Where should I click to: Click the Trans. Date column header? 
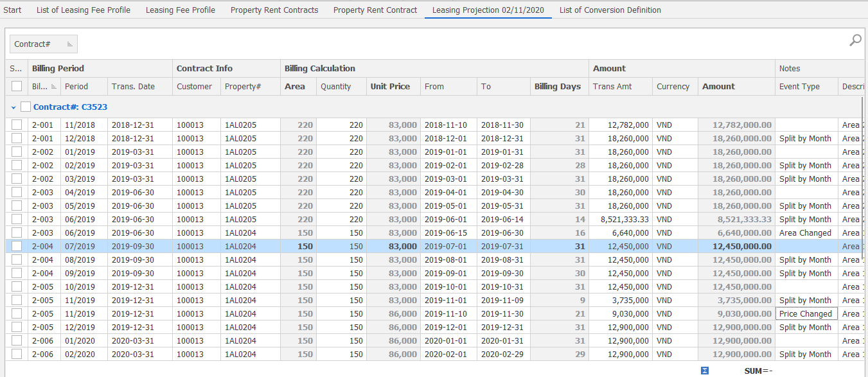[x=132, y=87]
